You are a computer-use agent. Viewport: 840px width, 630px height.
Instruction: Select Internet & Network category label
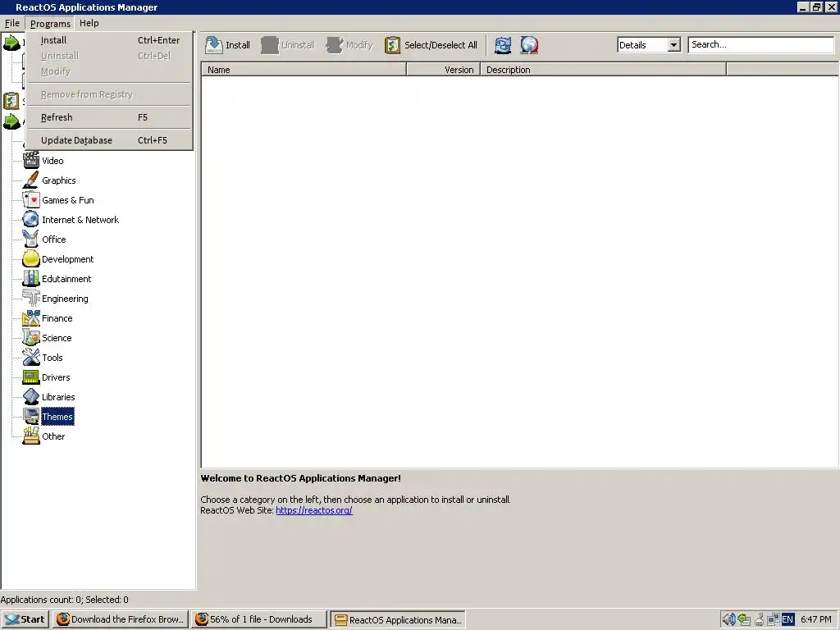pos(80,220)
